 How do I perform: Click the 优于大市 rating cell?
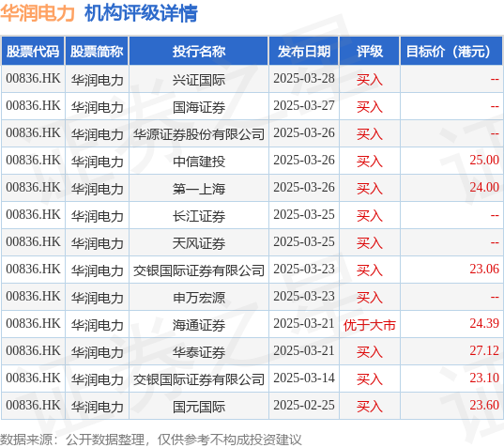370,325
